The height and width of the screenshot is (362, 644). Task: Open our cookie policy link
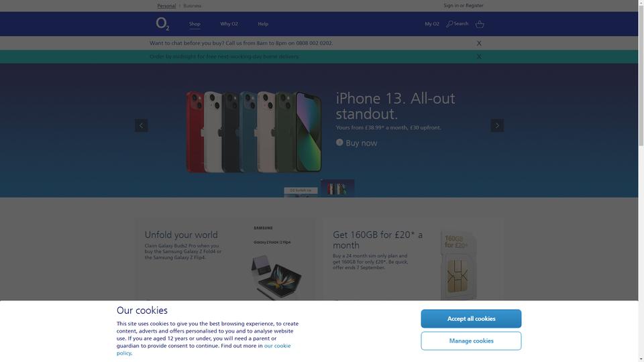pyautogui.click(x=203, y=349)
